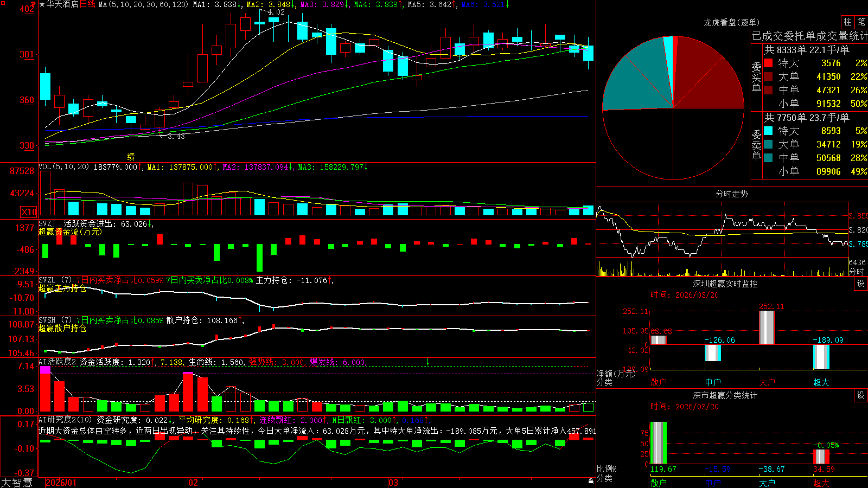Select the 龙虎看盘(逐单) panel title
The width and height of the screenshot is (868, 488).
[x=731, y=22]
